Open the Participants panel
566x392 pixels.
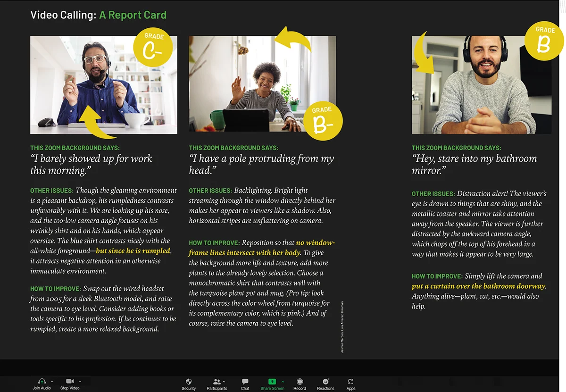[216, 381]
